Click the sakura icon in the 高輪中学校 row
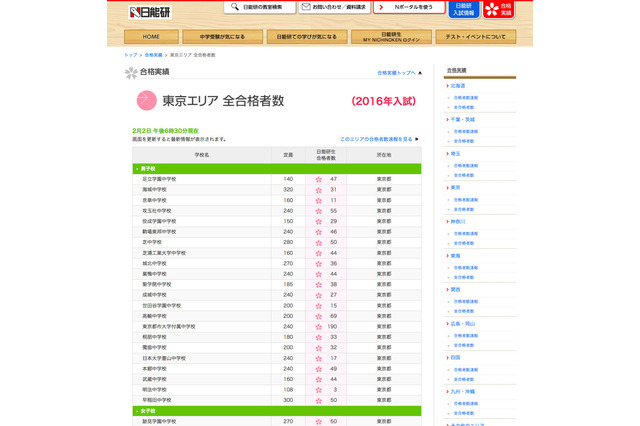640x426 pixels. 319,317
